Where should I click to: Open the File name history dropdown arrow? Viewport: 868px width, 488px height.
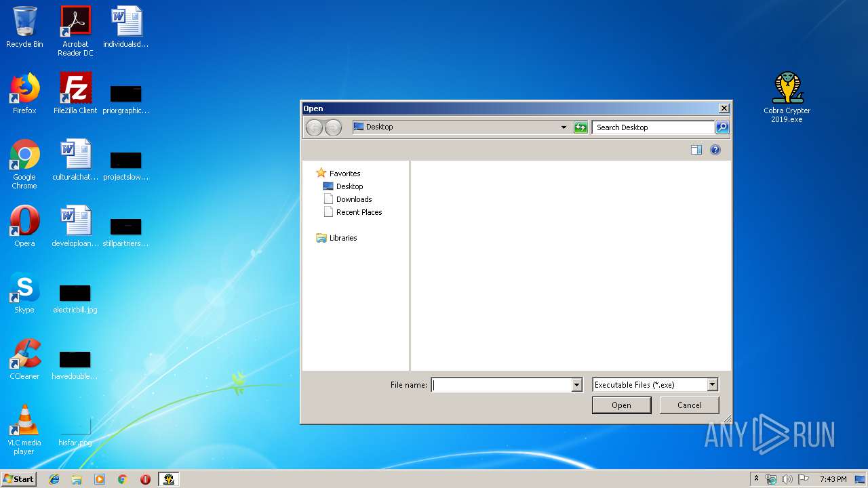[x=577, y=385]
